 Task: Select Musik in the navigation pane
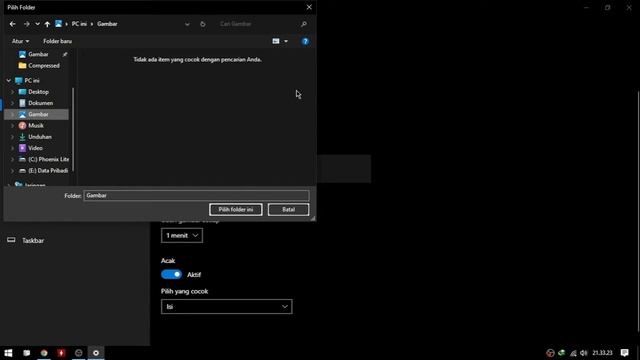(36, 126)
